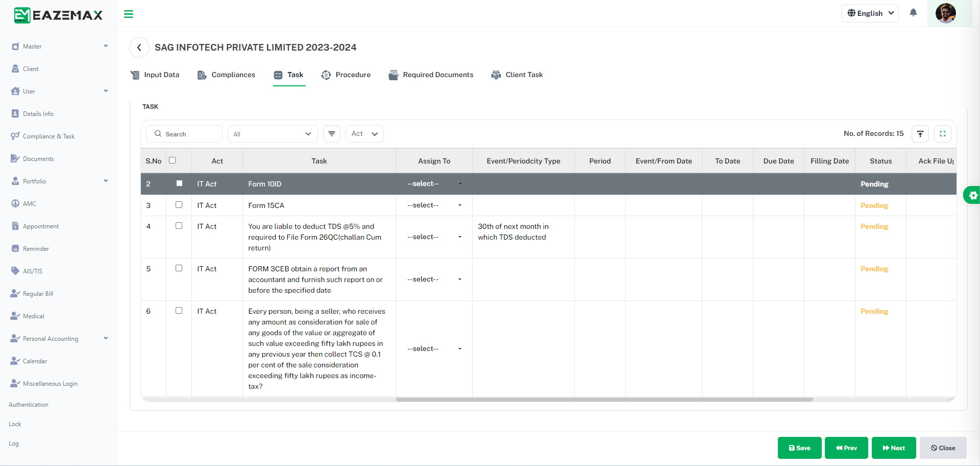This screenshot has height=466, width=980.
Task: Click the Client sidebar icon
Action: coord(15,69)
